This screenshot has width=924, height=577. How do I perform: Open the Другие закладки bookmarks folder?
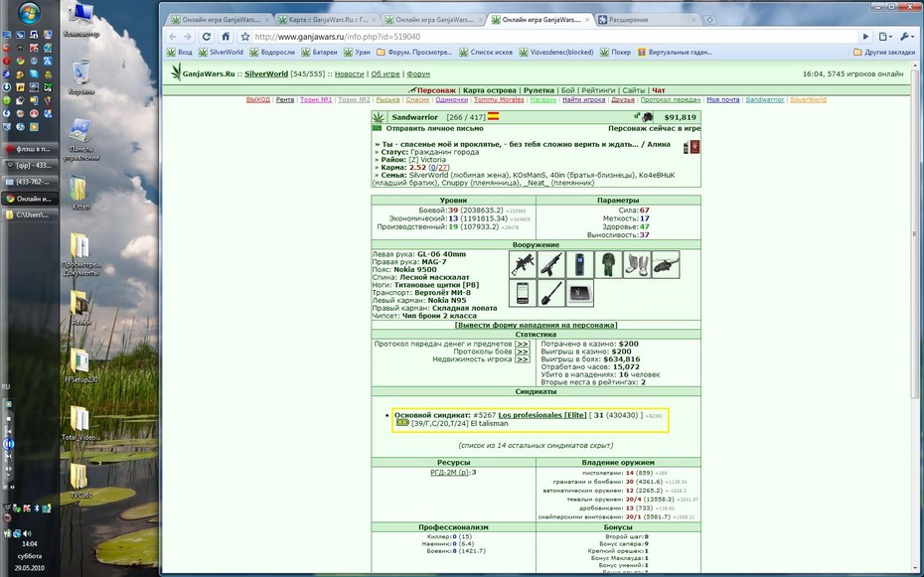[884, 53]
